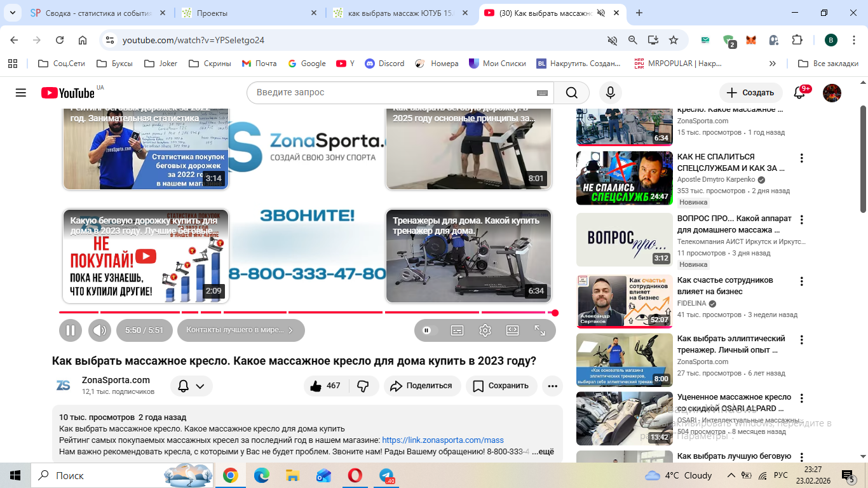Enter fullscreen mode in the player
This screenshot has height=488, width=868.
coord(539,330)
